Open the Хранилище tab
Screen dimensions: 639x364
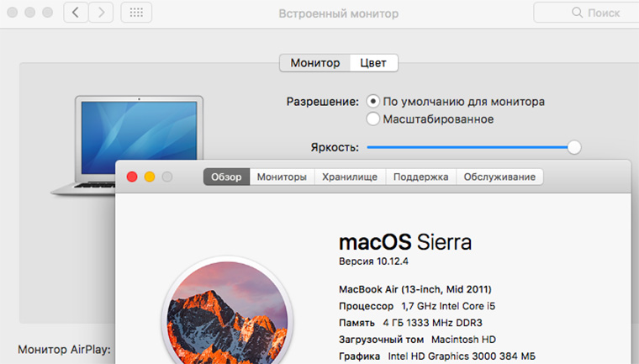[350, 177]
